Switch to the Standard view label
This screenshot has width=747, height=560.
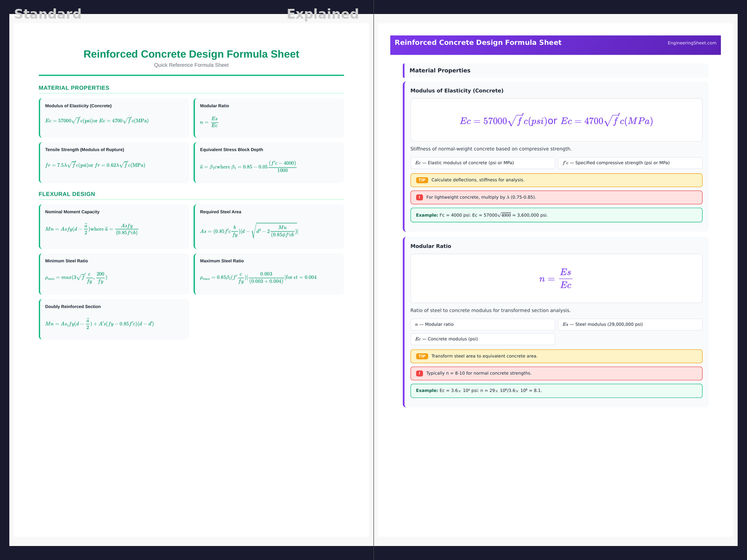coord(48,14)
